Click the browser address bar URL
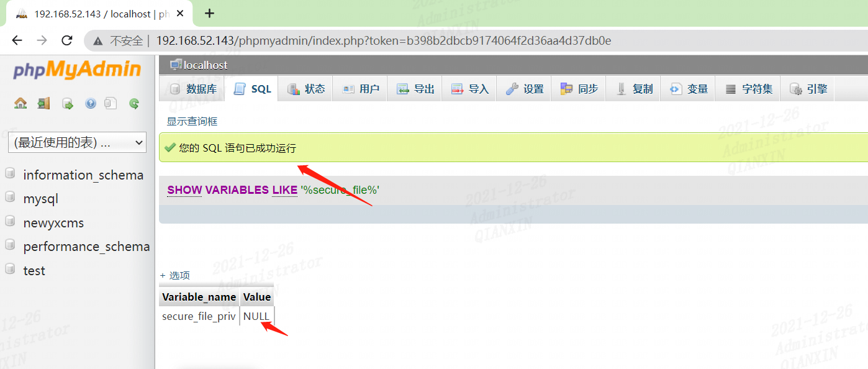 pos(383,41)
